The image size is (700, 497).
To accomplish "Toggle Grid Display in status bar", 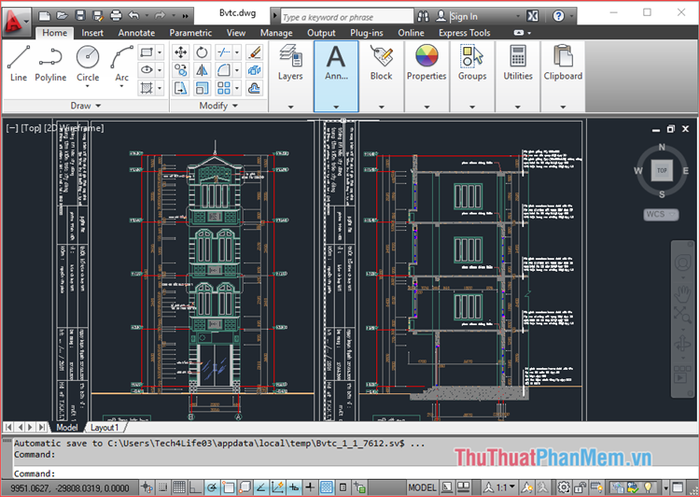I will coord(179,487).
